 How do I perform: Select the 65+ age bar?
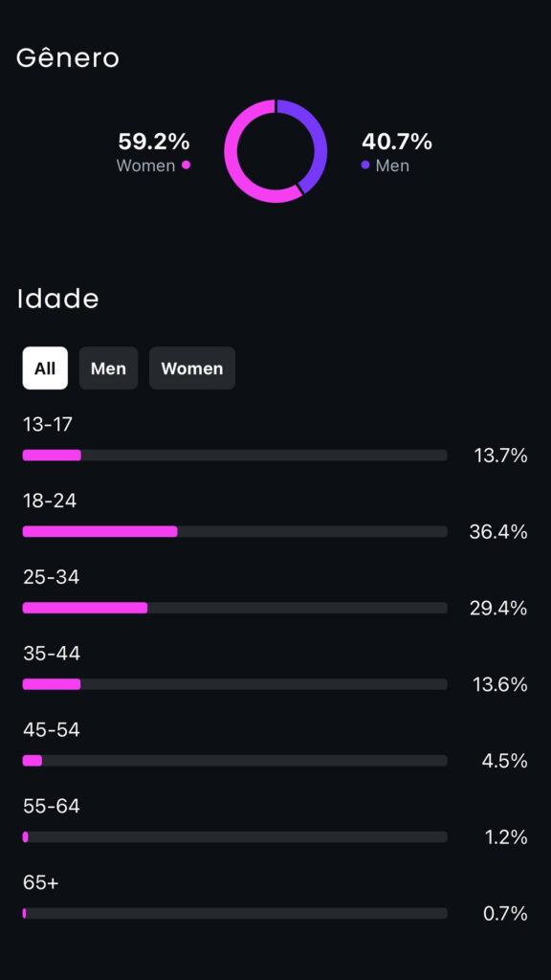coord(235,913)
